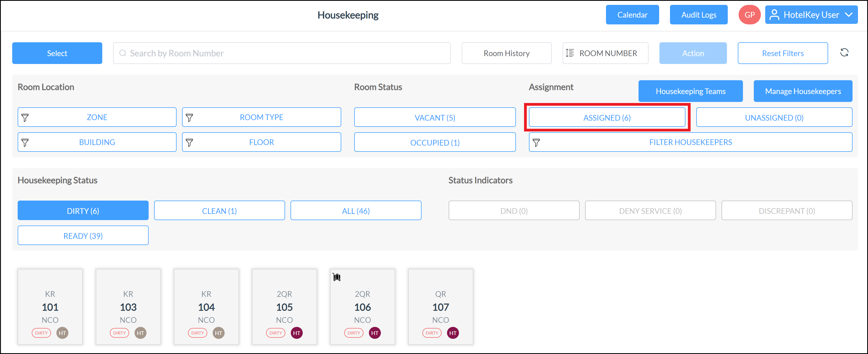Click the luggage cart icon on room 106
Screen dimensions: 868x354
336,277
